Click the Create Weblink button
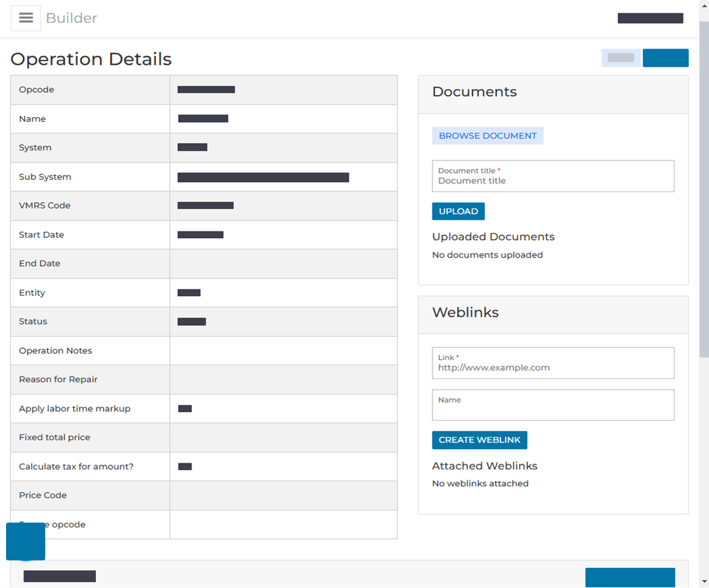 (x=479, y=440)
